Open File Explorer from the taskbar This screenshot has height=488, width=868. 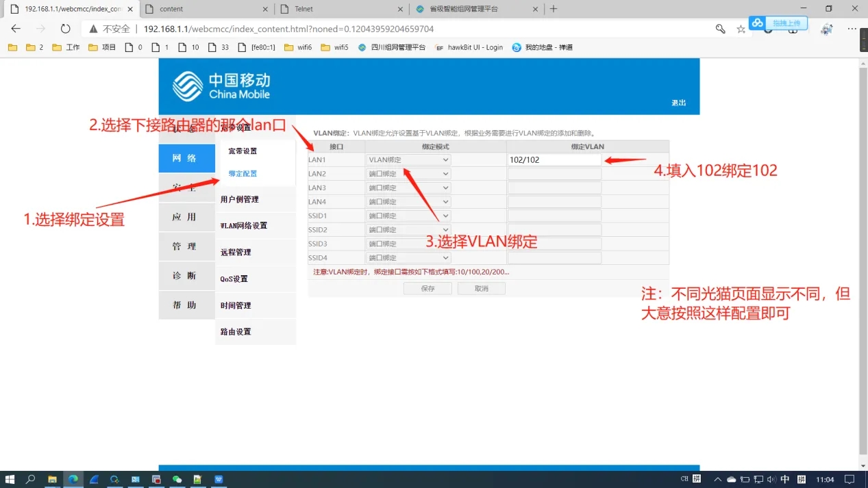click(x=52, y=479)
